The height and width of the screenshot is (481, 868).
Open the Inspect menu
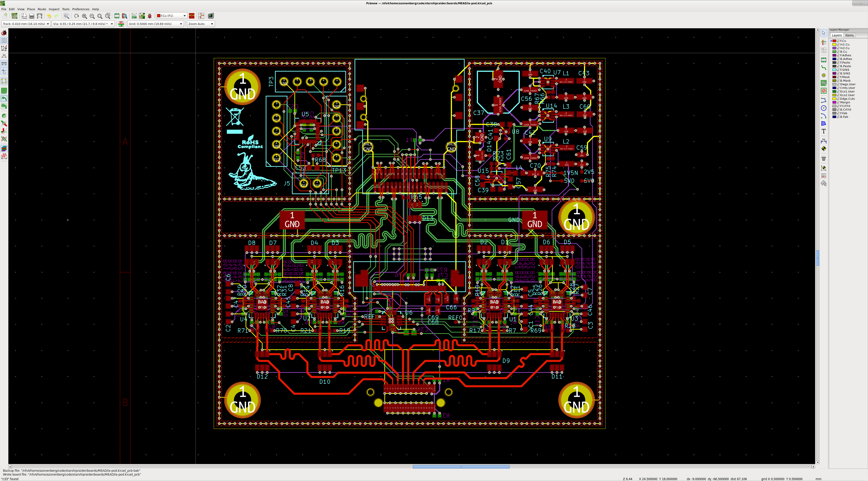tap(54, 9)
